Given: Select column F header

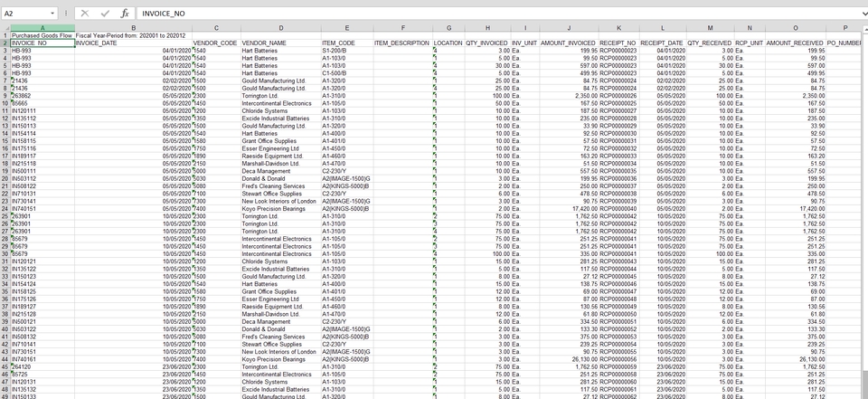Looking at the screenshot, I should coord(403,28).
